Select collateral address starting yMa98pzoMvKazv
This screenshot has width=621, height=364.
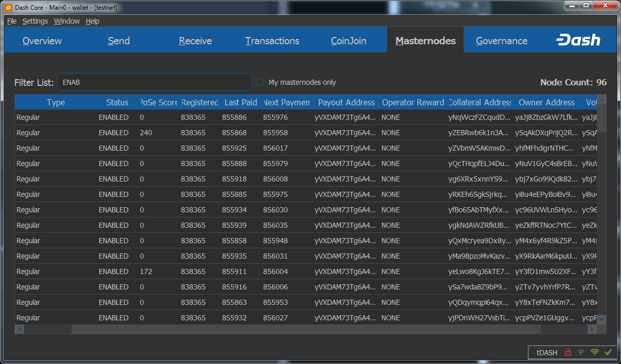[x=480, y=256]
